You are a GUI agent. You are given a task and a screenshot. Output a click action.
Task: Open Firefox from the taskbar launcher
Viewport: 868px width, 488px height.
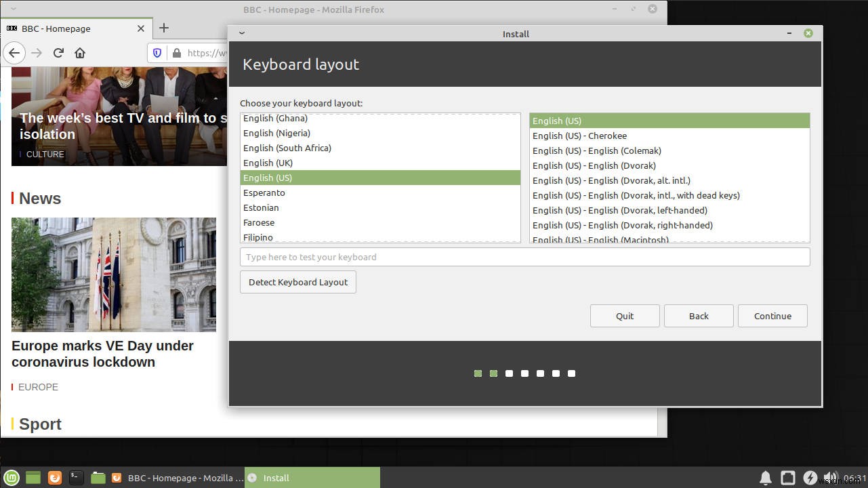tap(54, 477)
